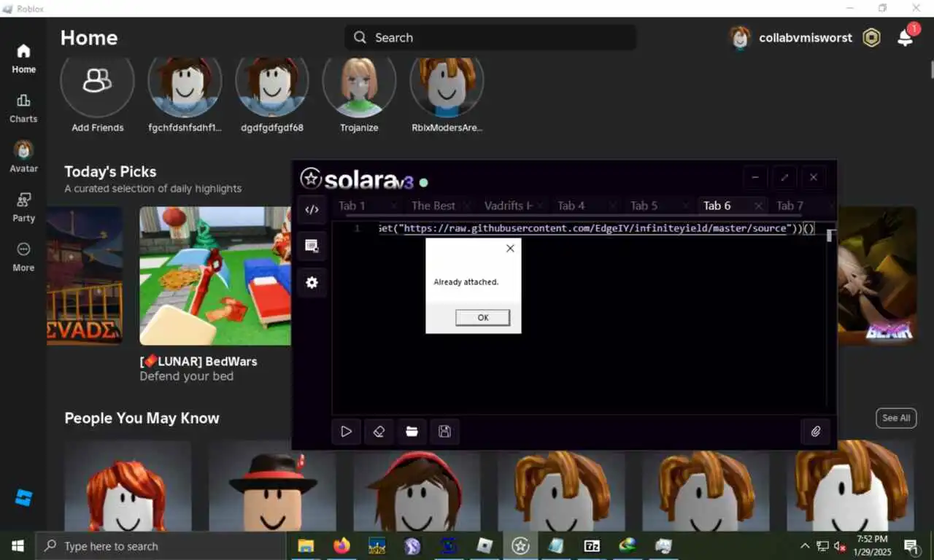Viewport: 934px width, 560px height.
Task: Open Party in Roblox sidebar
Action: tap(23, 207)
